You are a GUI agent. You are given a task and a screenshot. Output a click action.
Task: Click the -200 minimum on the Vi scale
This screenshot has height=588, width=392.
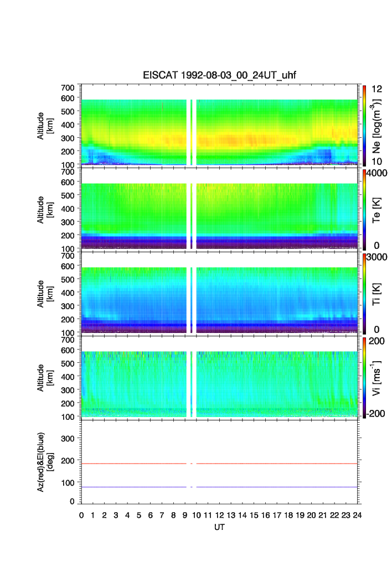pyautogui.click(x=376, y=414)
